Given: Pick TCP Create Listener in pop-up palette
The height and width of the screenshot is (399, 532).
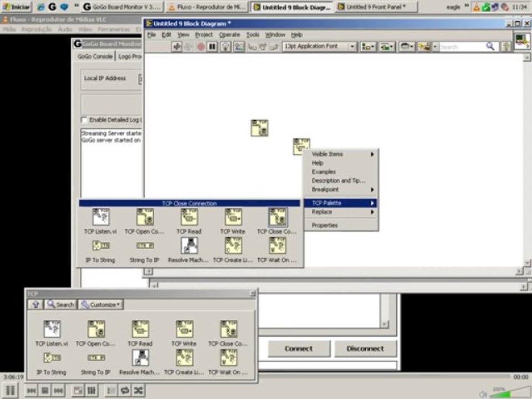Looking at the screenshot, I should [x=233, y=250].
